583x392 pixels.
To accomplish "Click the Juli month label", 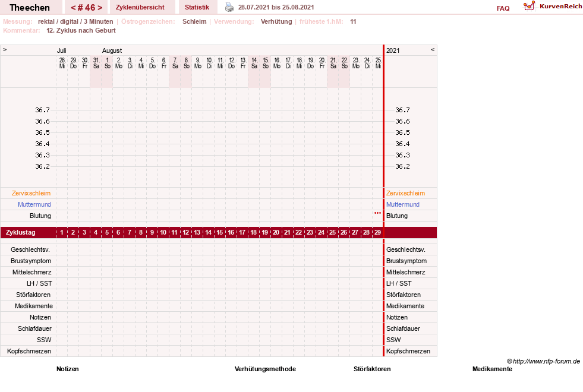I will 62,50.
